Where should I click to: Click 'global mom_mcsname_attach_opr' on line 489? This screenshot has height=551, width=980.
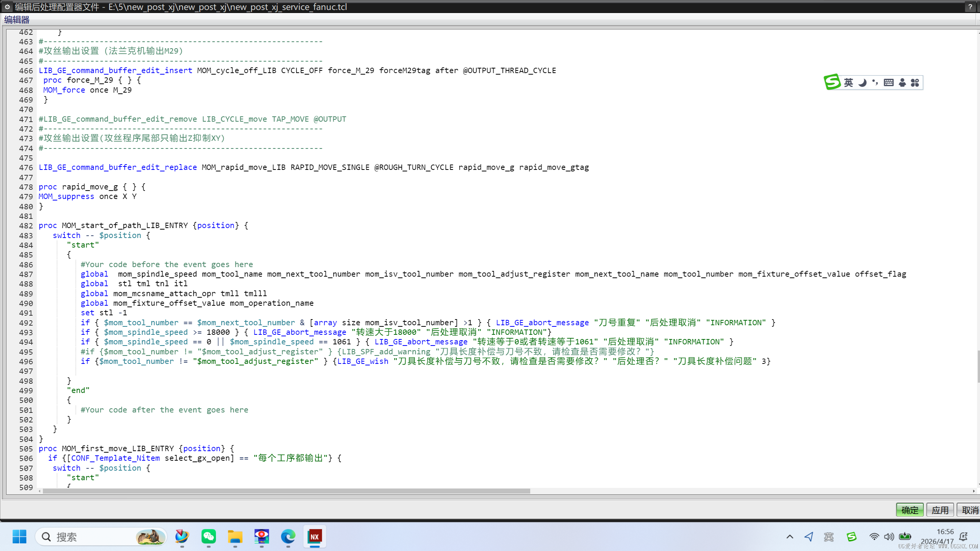148,293
